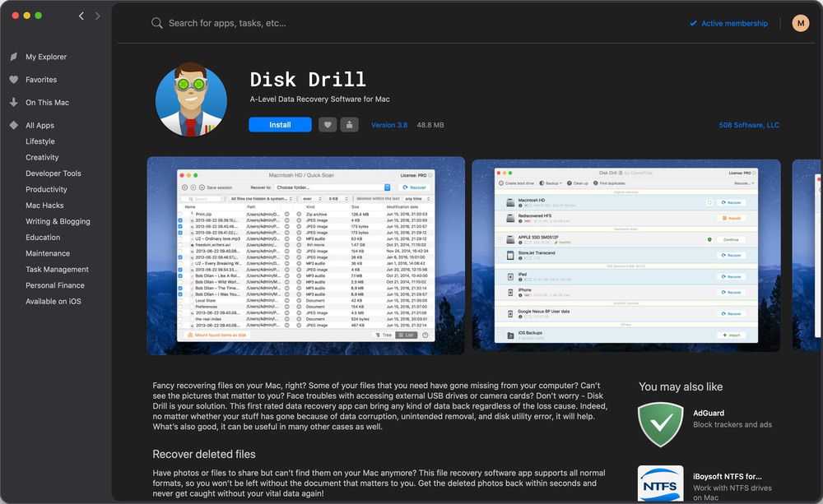Add Disk Drill to favorites with heart button

[328, 125]
